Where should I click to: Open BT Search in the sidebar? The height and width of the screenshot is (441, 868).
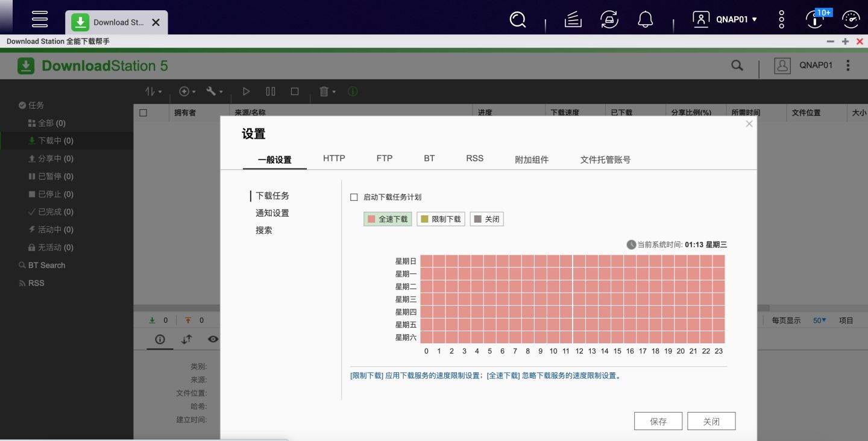tap(42, 265)
